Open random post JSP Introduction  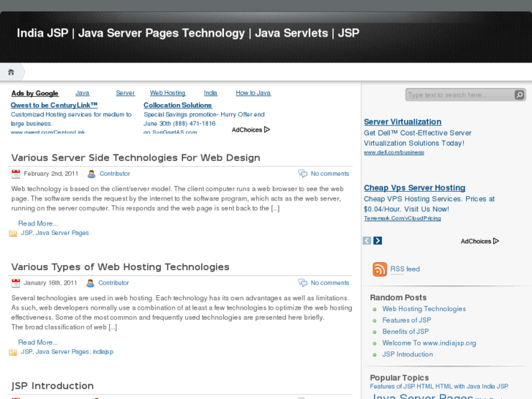[408, 354]
